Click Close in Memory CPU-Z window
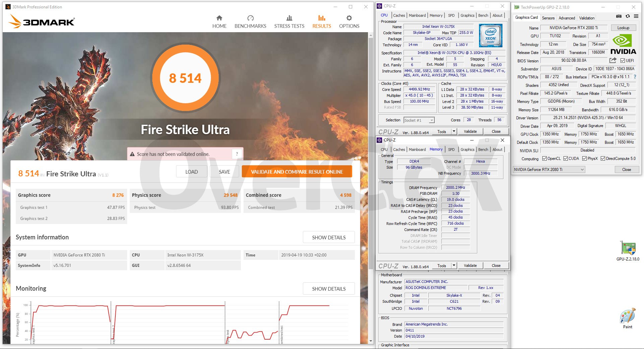Screen dimensions: 644x349 click(496, 266)
